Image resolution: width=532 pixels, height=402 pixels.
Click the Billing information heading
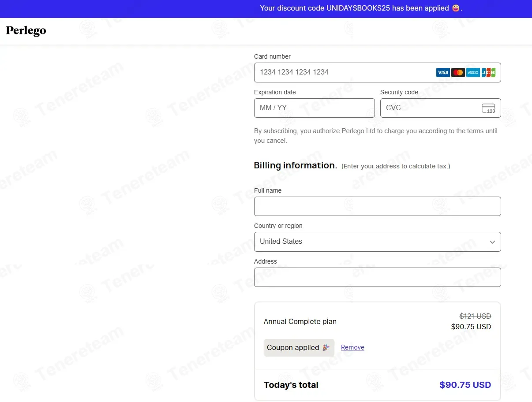click(296, 165)
